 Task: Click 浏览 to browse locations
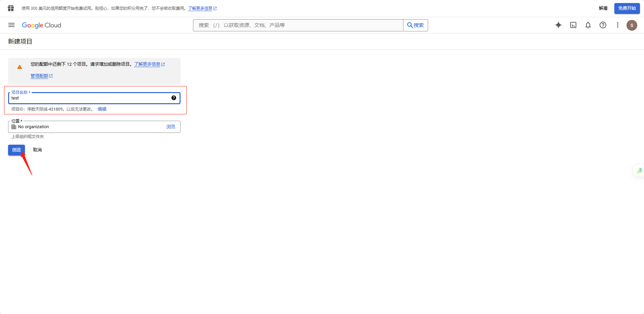171,127
